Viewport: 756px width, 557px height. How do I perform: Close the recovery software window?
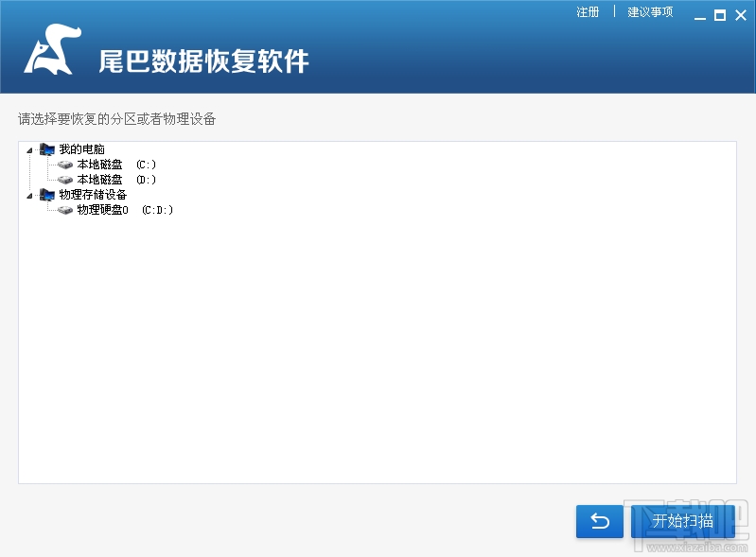741,16
